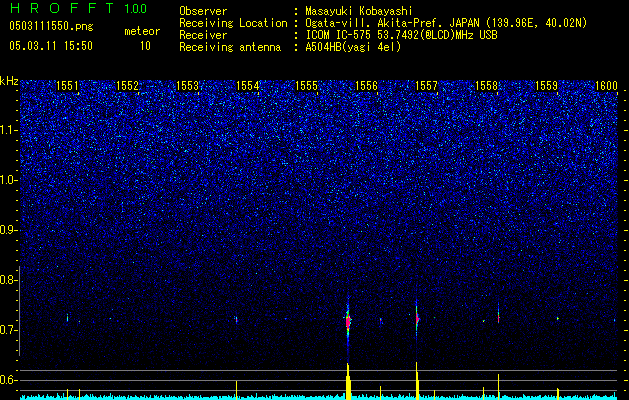
Task: Click the 1557 time axis marker
Action: tap(426, 85)
